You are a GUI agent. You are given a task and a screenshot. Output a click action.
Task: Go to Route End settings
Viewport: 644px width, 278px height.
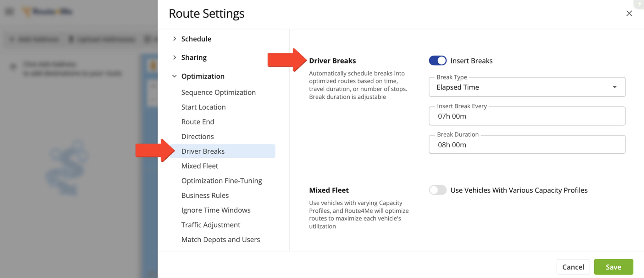click(x=197, y=122)
